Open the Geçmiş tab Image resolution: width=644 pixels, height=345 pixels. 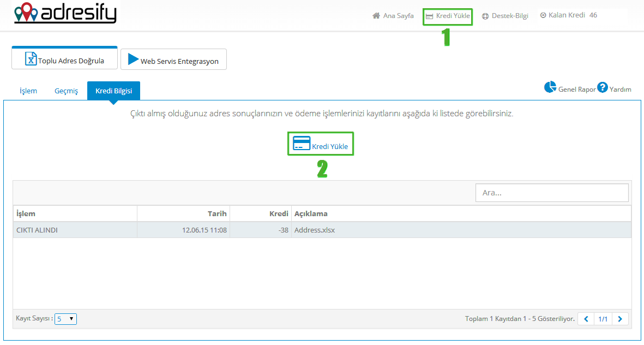(x=67, y=91)
